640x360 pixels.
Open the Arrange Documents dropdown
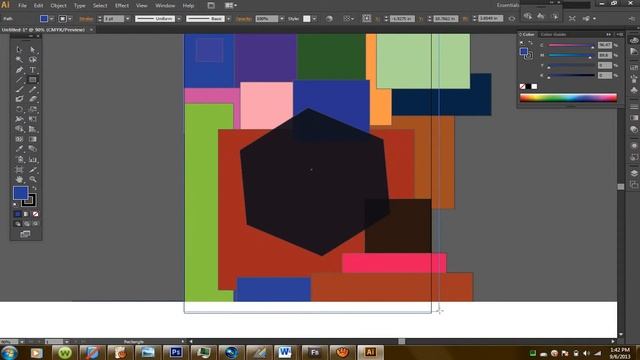click(231, 5)
